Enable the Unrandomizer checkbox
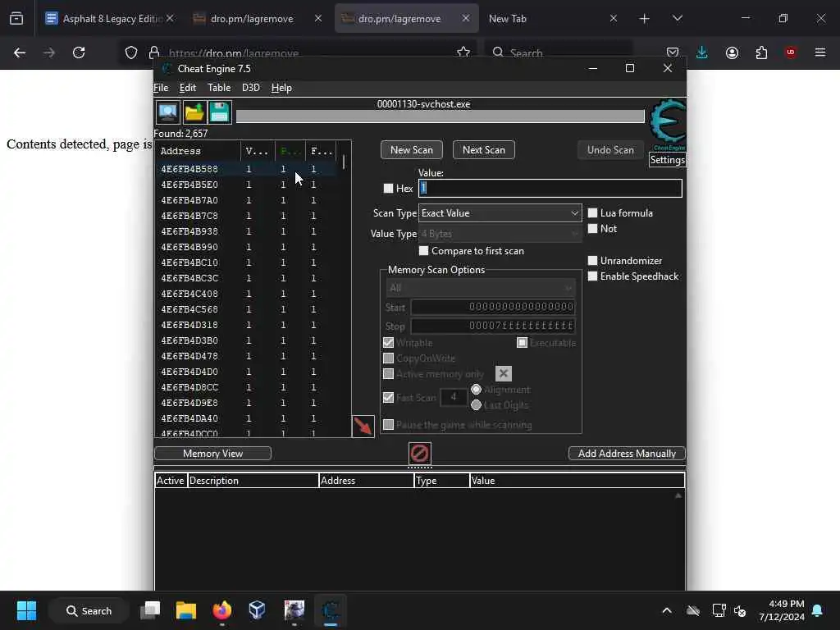The image size is (840, 630). click(592, 260)
